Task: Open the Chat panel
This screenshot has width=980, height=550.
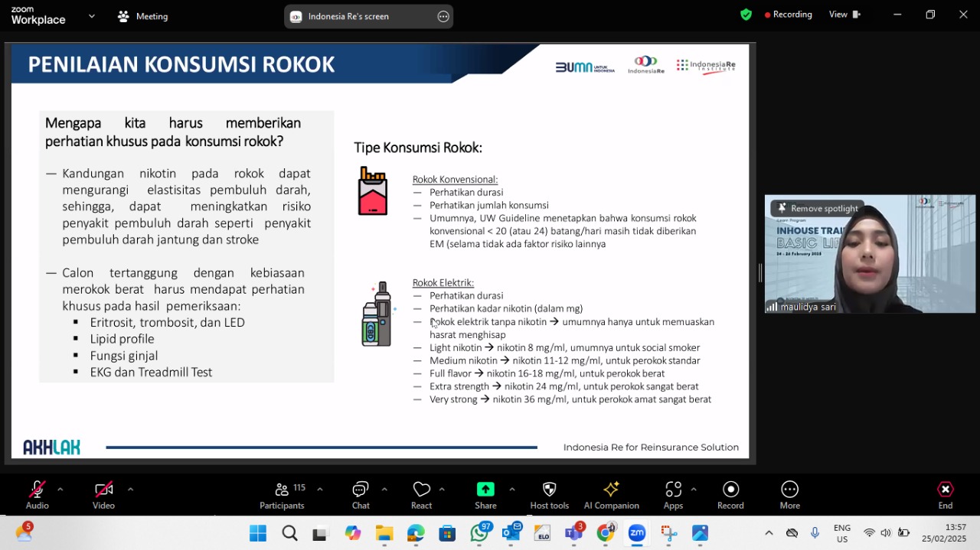Action: [361, 494]
